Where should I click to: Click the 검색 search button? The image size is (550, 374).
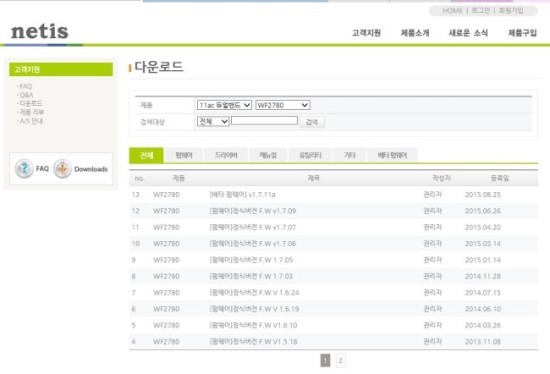[311, 122]
